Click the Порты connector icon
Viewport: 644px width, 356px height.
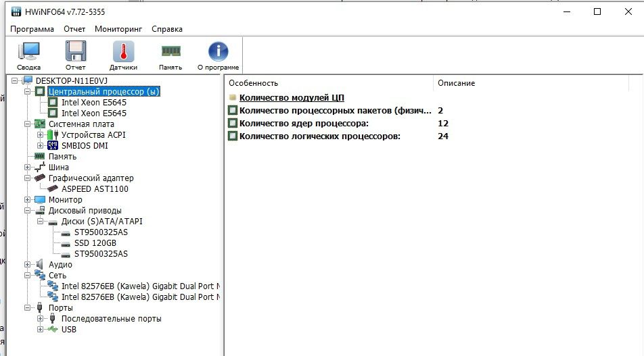click(40, 307)
